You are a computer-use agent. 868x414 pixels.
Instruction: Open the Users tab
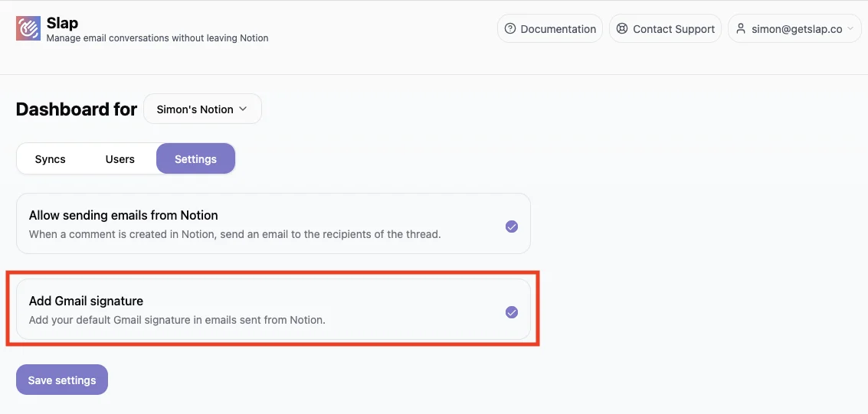120,159
